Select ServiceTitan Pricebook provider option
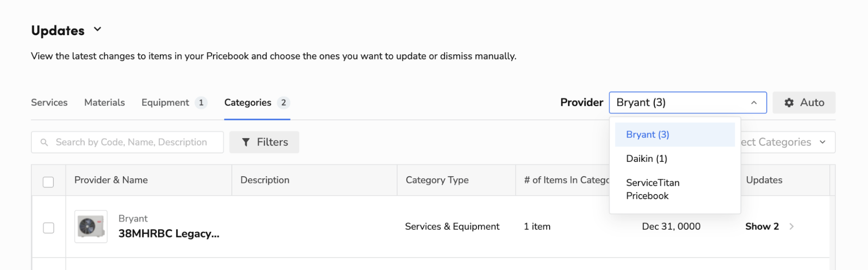This screenshot has height=270, width=868. click(653, 189)
